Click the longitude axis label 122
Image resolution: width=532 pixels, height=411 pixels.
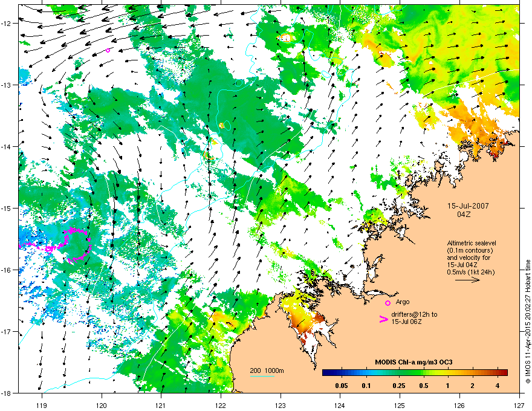[x=221, y=405]
